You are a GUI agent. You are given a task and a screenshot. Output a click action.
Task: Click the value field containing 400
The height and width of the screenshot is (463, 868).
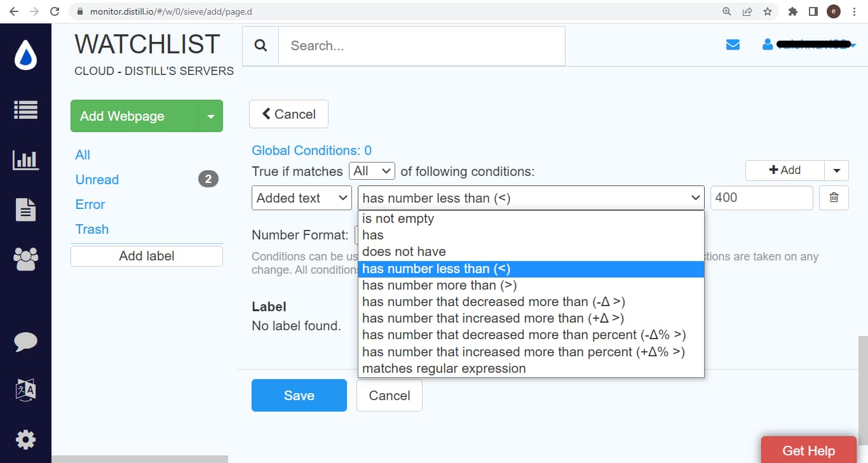[761, 198]
